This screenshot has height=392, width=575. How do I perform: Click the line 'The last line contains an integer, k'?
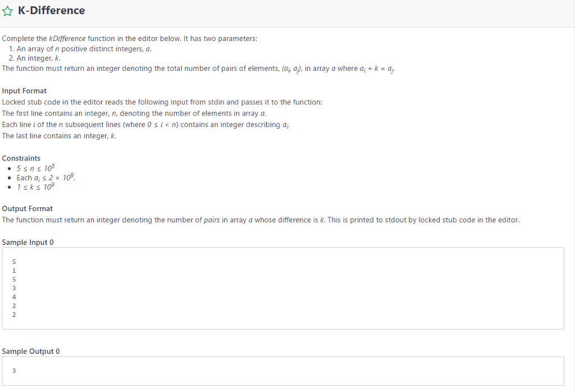click(x=59, y=136)
